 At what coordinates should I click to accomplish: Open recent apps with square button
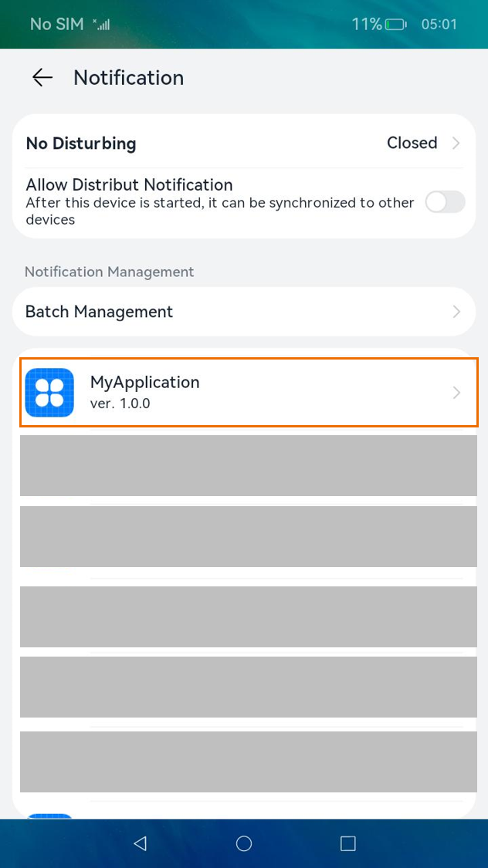(347, 843)
